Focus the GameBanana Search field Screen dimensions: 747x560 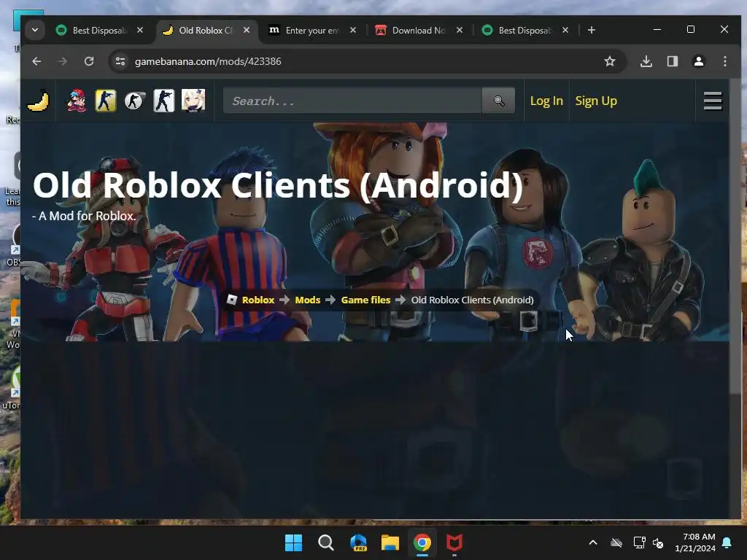tap(352, 101)
